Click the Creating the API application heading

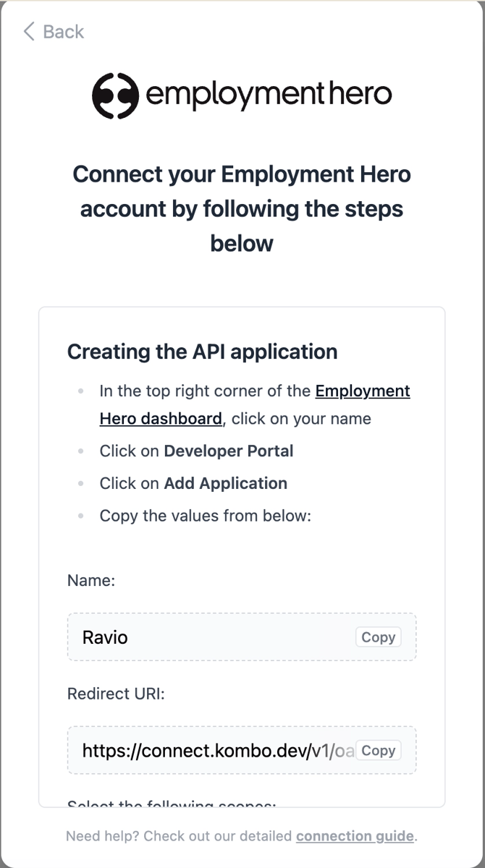pos(202,352)
